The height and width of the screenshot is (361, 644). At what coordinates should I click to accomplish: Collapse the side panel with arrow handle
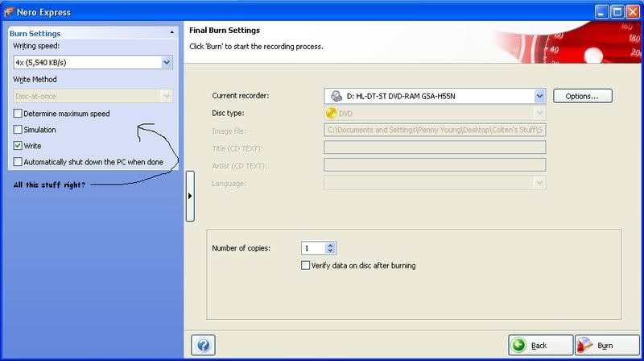[190, 196]
